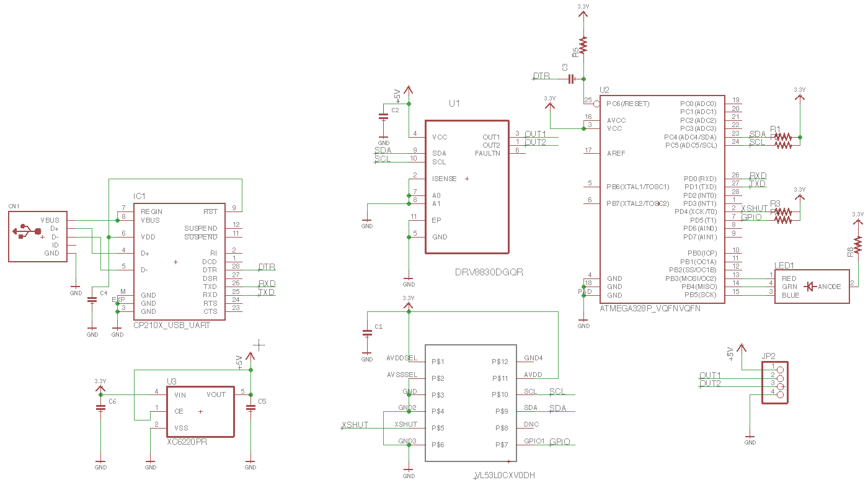Image resolution: width=868 pixels, height=485 pixels.
Task: Select the PB5(SCK) pin name
Action: pyautogui.click(x=700, y=295)
